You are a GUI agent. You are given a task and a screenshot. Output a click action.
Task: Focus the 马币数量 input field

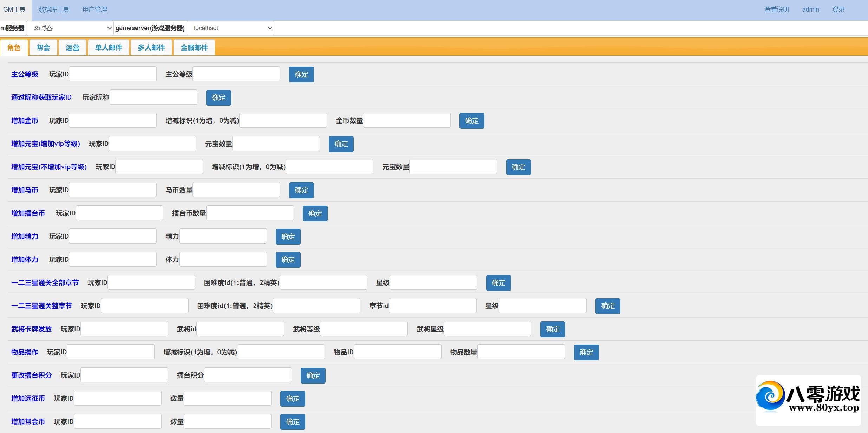point(236,190)
